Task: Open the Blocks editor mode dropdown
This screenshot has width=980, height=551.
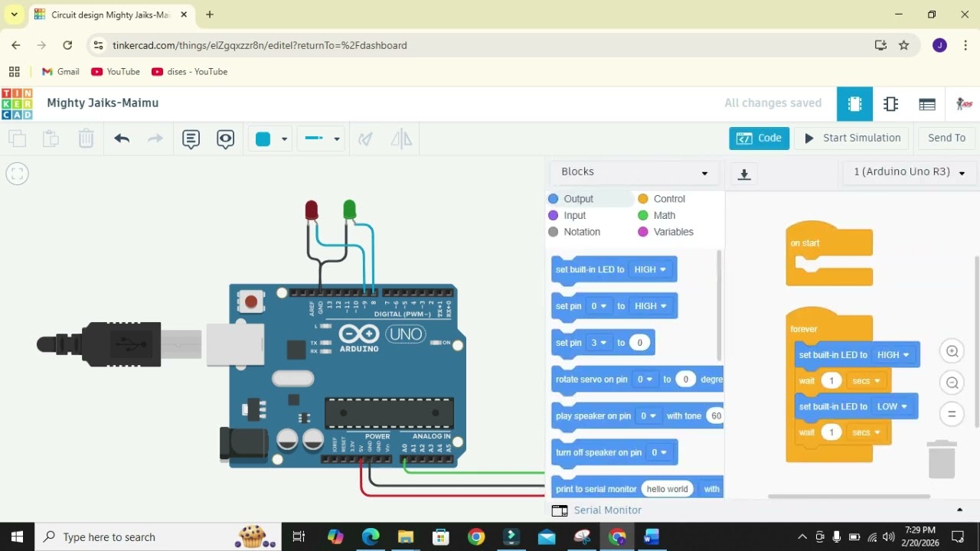Action: pos(635,172)
